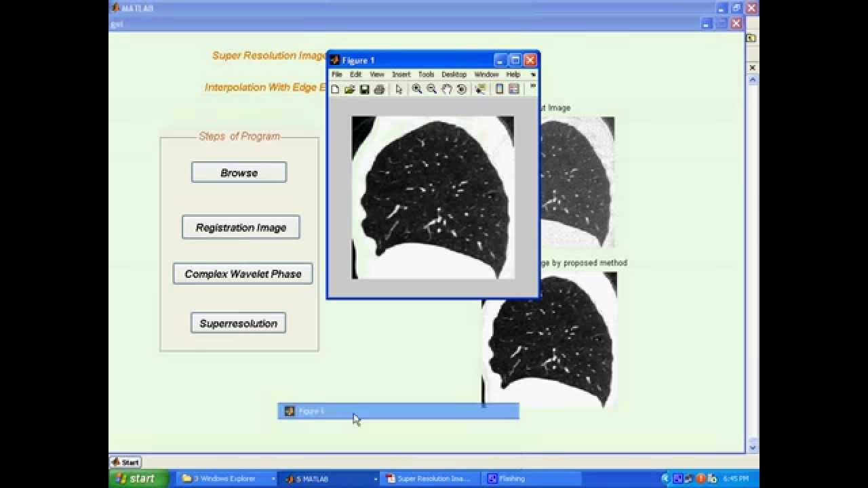
Task: Select the Pan hand tool
Action: click(446, 89)
